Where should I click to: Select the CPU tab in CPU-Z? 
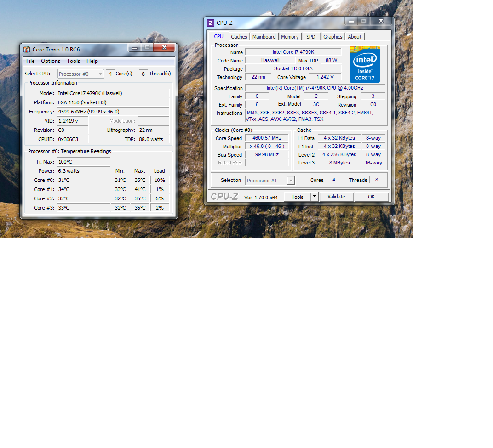219,36
